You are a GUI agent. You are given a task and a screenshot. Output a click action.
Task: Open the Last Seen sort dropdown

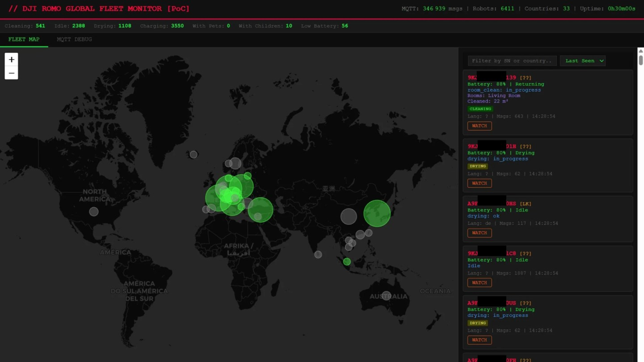tap(582, 61)
